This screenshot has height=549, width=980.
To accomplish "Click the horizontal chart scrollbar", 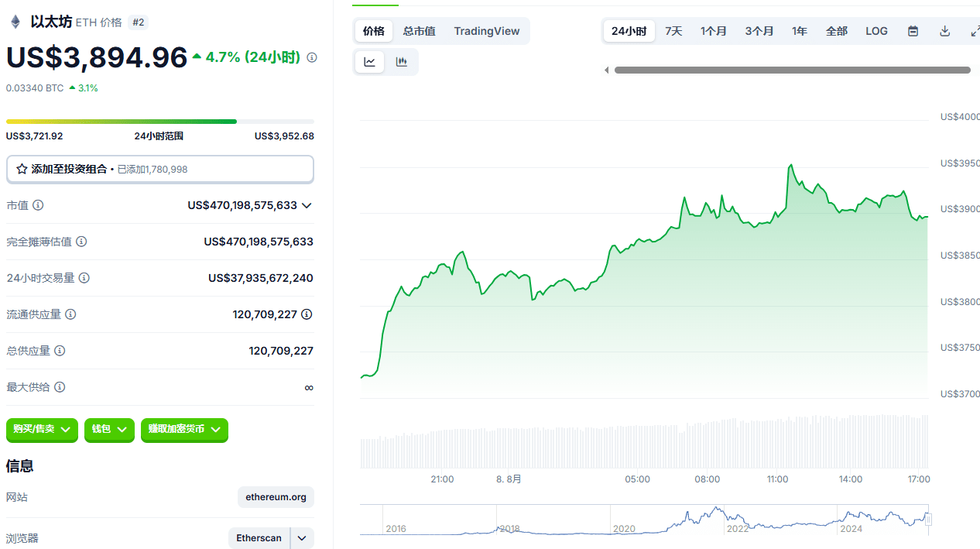I will [x=792, y=70].
